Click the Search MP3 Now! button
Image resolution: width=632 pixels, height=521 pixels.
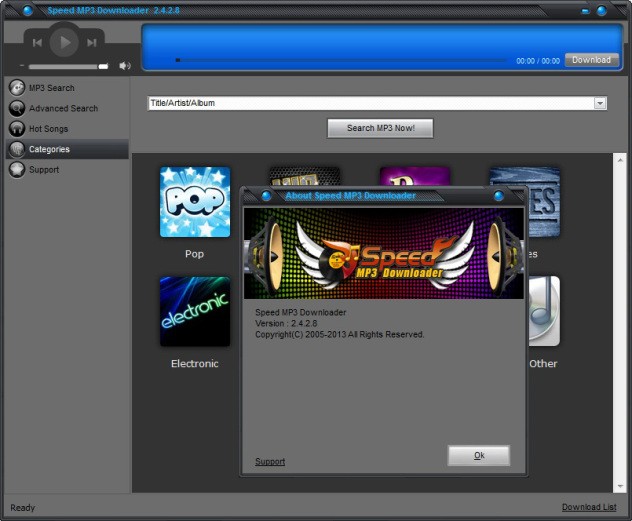tap(380, 128)
